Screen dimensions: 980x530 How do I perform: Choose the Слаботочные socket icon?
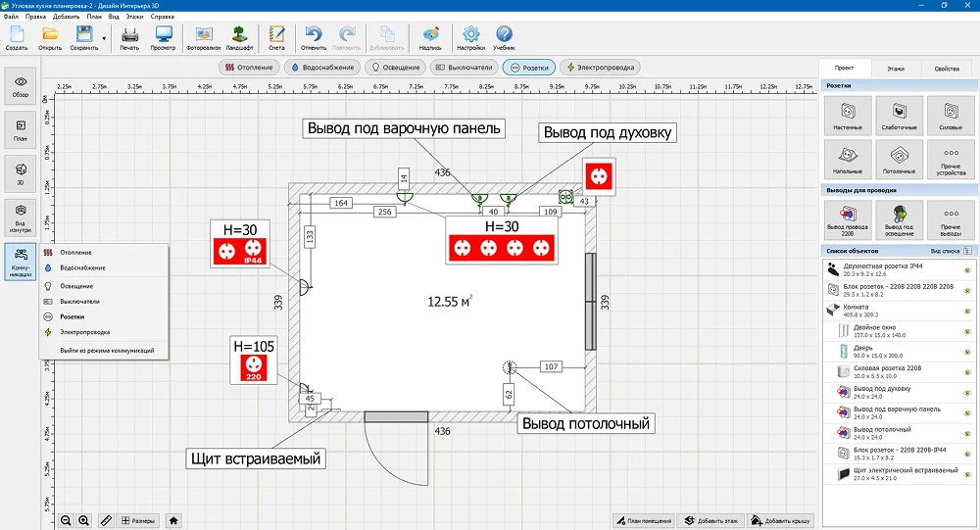pos(900,116)
